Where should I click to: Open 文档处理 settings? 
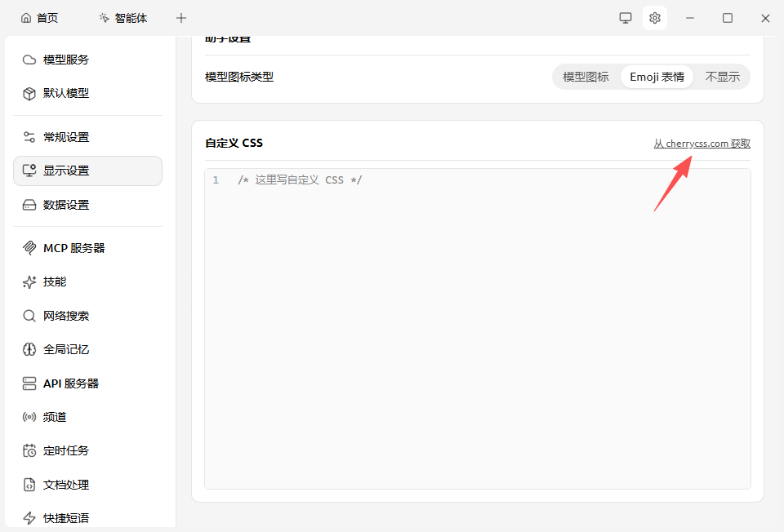pyautogui.click(x=88, y=485)
